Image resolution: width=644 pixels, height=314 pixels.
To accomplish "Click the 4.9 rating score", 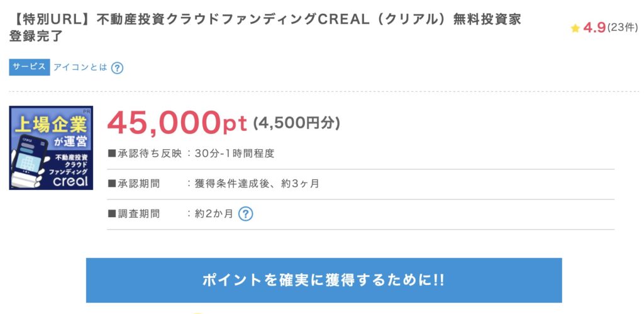I will (x=594, y=28).
